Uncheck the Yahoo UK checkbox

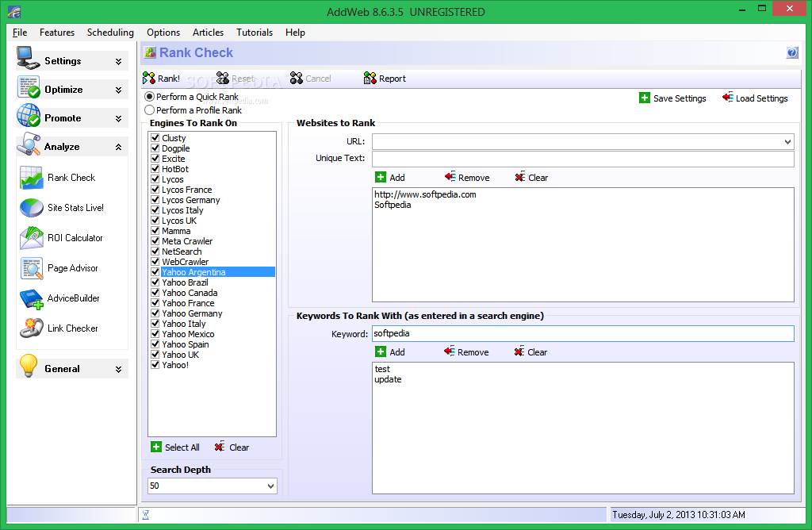[x=155, y=355]
